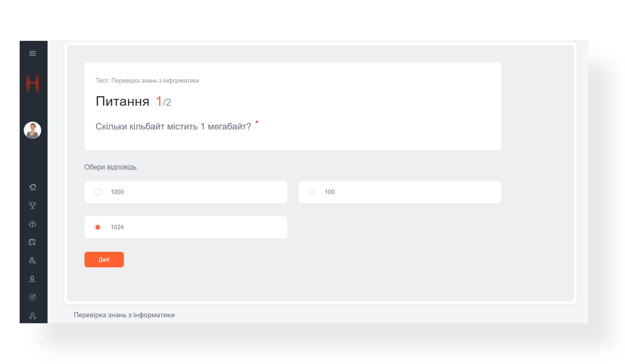Click the orange Далі button
The image size is (625, 364).
coord(104,260)
